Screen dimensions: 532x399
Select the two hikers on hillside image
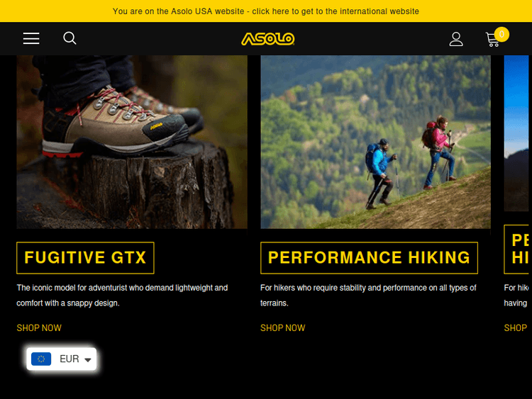coord(375,142)
